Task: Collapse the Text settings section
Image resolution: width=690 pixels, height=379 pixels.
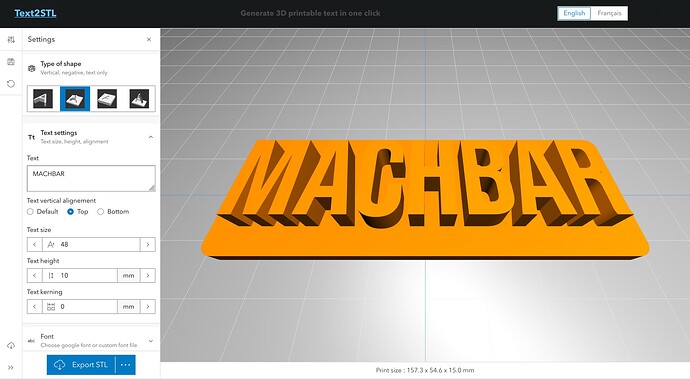Action: pos(150,137)
